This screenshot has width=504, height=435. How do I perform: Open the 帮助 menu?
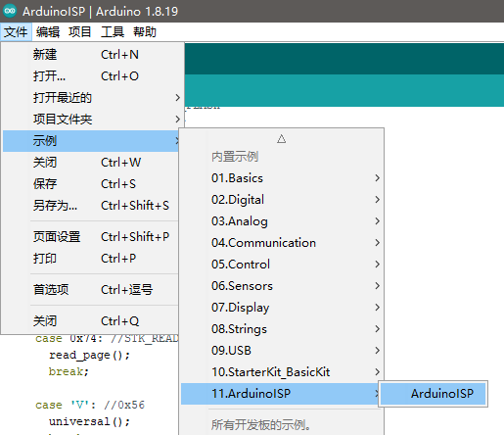pos(145,32)
